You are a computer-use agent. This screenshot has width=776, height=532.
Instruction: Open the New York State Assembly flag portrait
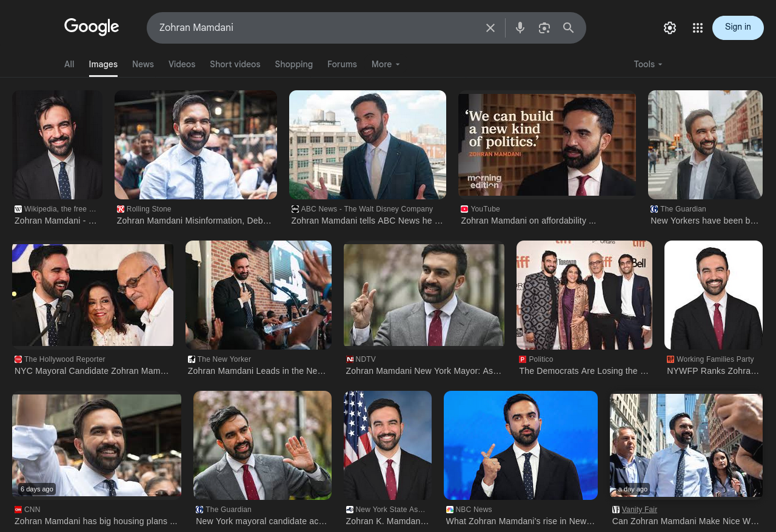387,445
